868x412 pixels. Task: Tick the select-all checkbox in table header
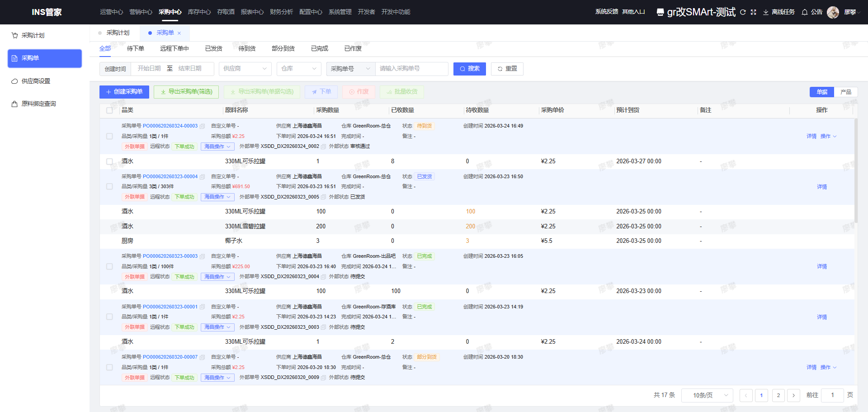[x=109, y=110]
